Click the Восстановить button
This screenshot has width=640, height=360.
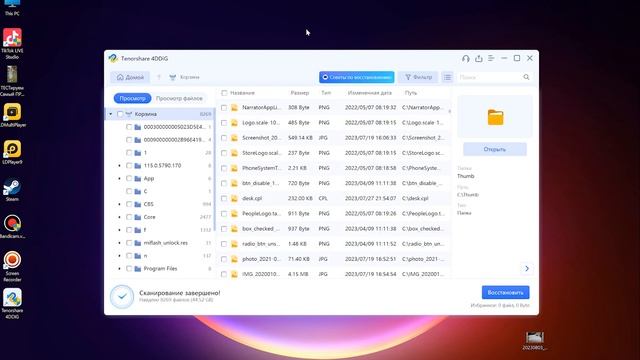[x=505, y=292]
